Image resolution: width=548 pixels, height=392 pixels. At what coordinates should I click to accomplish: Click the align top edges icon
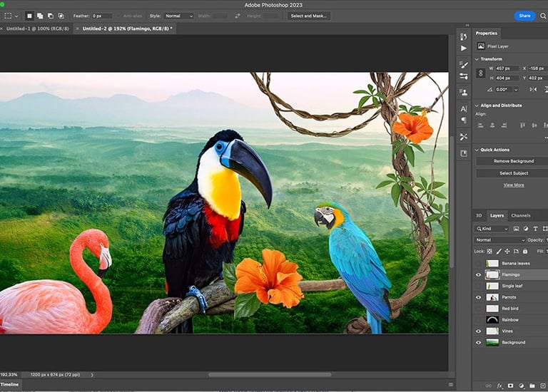pyautogui.click(x=522, y=125)
